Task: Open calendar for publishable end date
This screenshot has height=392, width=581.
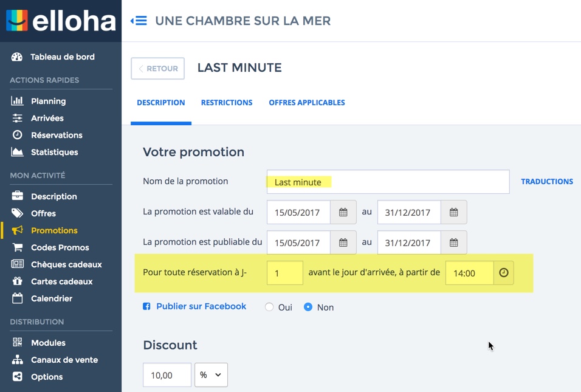Action: tap(453, 242)
